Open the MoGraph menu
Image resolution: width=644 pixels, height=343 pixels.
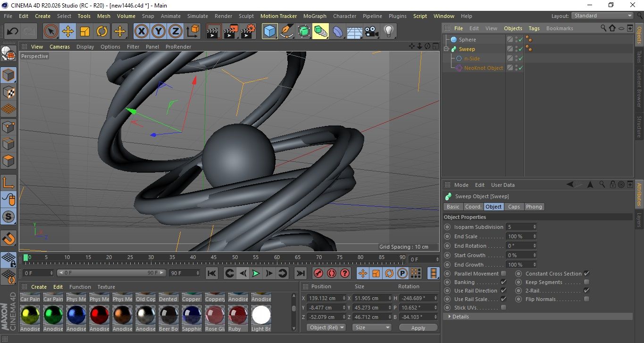[314, 16]
